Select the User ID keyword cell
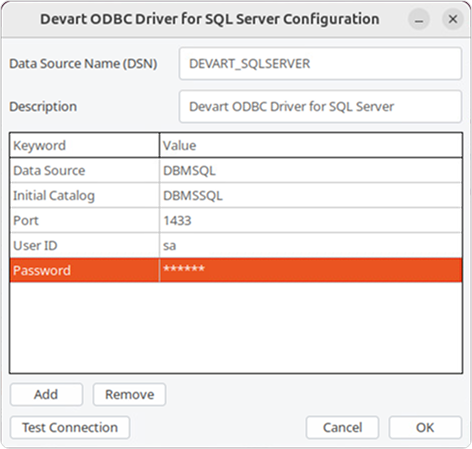 click(x=85, y=245)
